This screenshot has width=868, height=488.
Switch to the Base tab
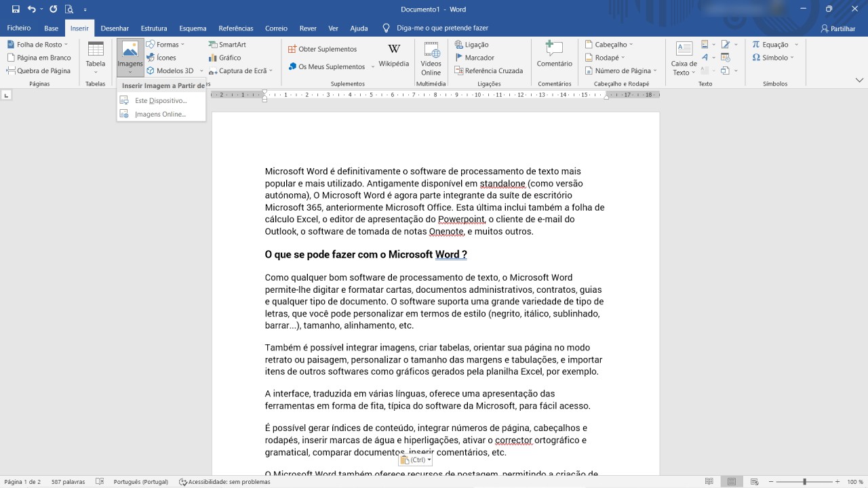(x=51, y=28)
